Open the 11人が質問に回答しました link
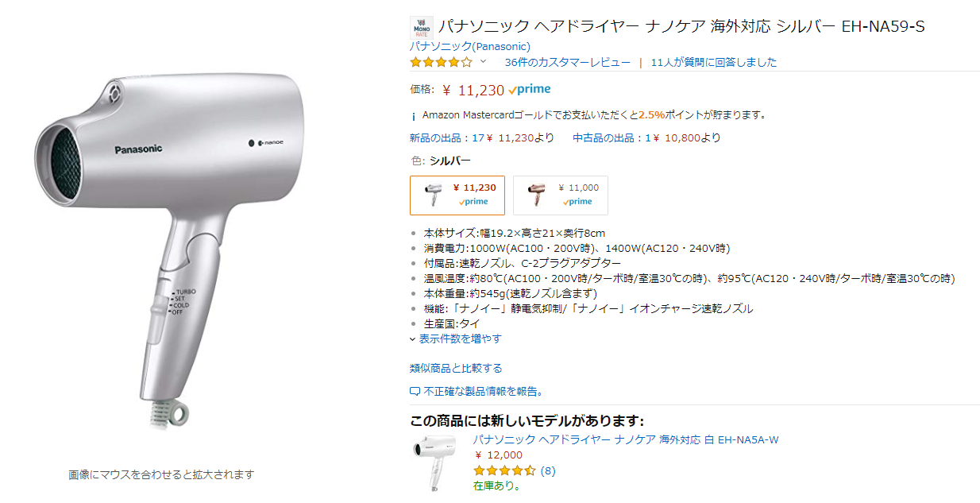The height and width of the screenshot is (503, 980). point(713,62)
